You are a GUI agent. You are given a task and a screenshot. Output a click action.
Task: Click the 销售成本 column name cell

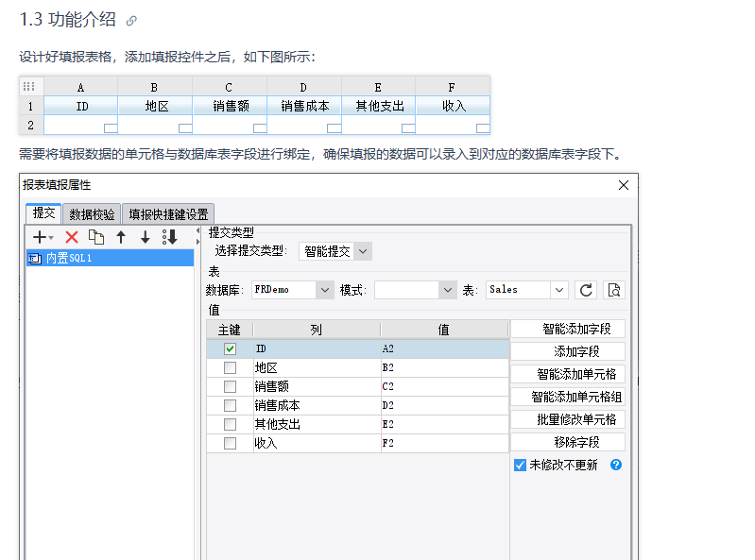(x=317, y=405)
